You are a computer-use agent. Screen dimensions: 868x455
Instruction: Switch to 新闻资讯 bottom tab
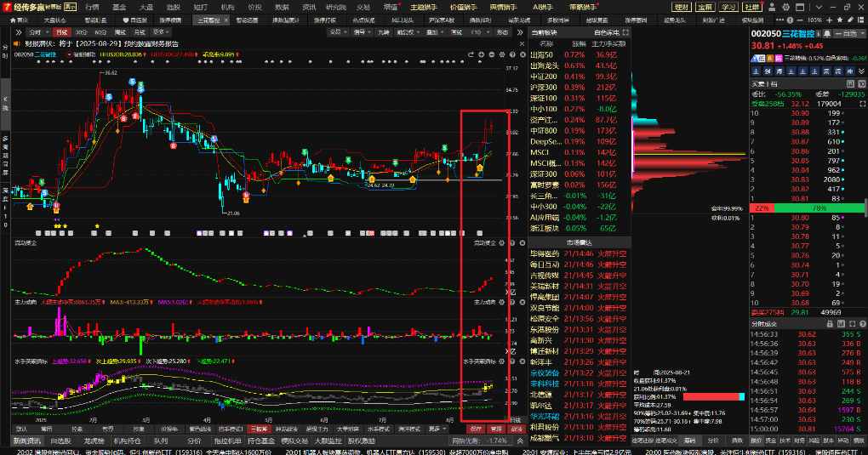[x=27, y=441]
